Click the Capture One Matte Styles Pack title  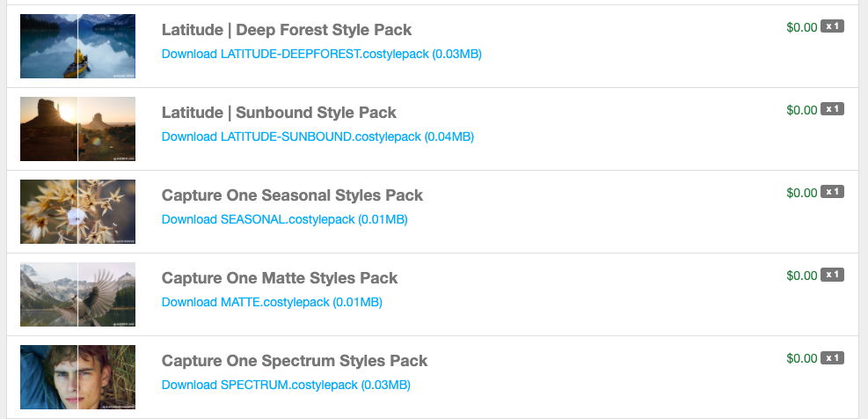280,278
